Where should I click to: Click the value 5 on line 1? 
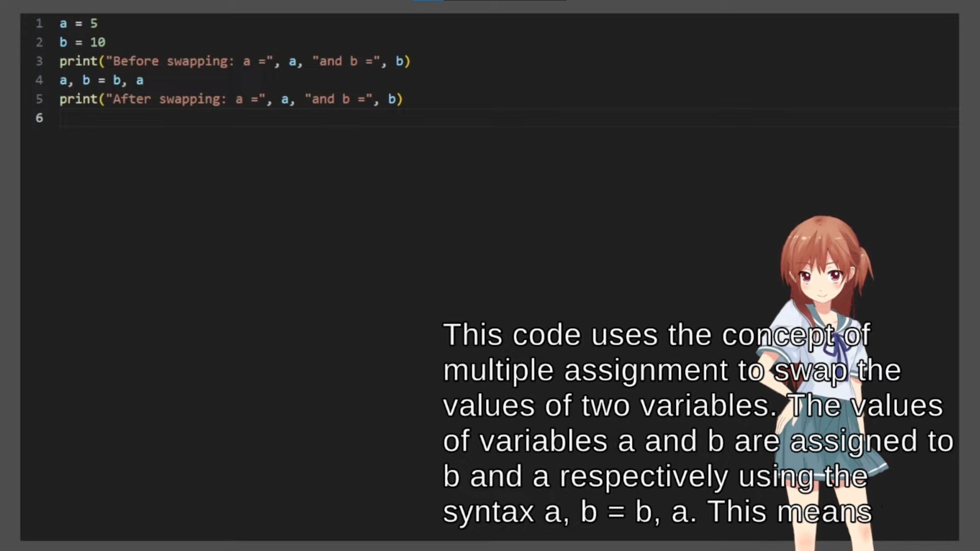[94, 23]
